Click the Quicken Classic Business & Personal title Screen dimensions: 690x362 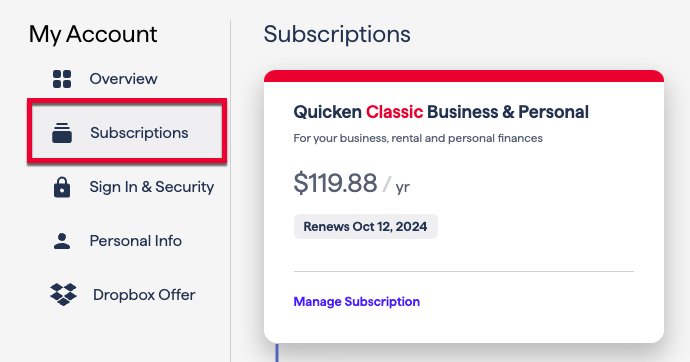(441, 112)
